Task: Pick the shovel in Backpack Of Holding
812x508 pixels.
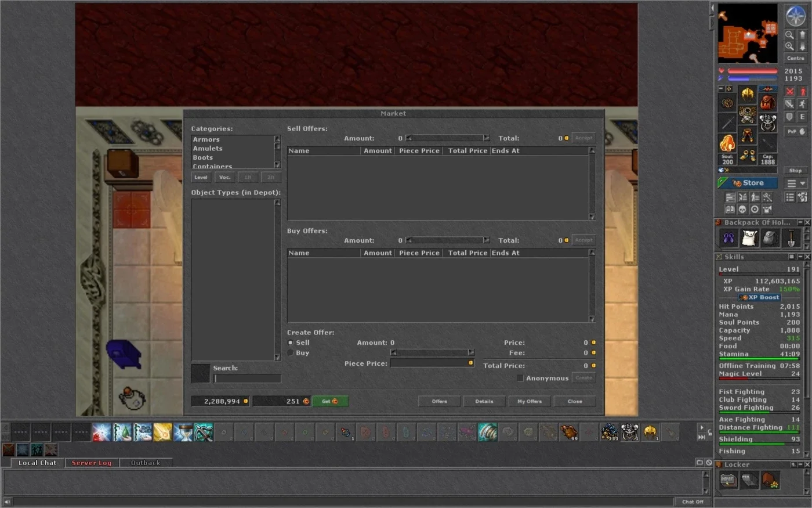Action: (x=791, y=238)
